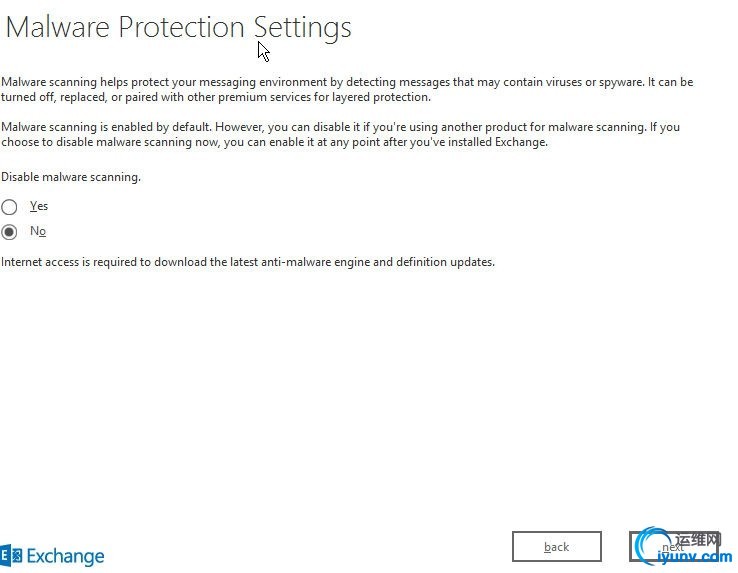Select the Yes radio button circle
The image size is (738, 573).
point(9,207)
